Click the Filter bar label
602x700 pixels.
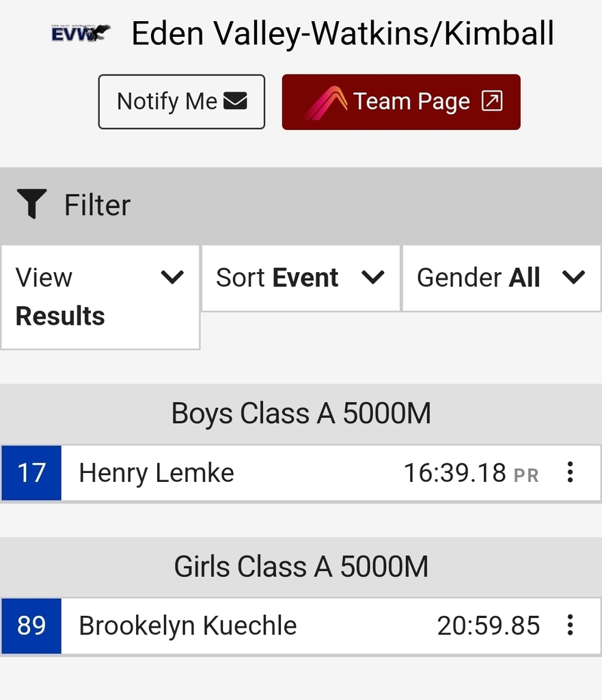(97, 205)
